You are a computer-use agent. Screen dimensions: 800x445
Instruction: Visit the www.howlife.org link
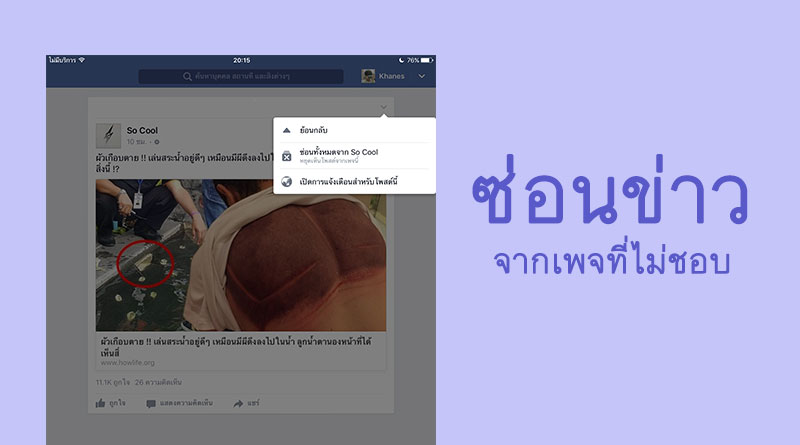[128, 363]
